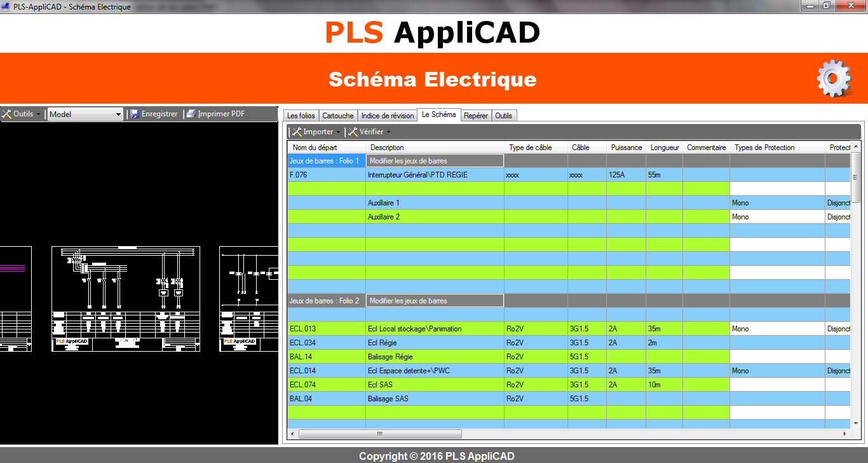Screen dimensions: 868x463
Task: Click Enregistrer to save the drawing
Action: [x=154, y=114]
